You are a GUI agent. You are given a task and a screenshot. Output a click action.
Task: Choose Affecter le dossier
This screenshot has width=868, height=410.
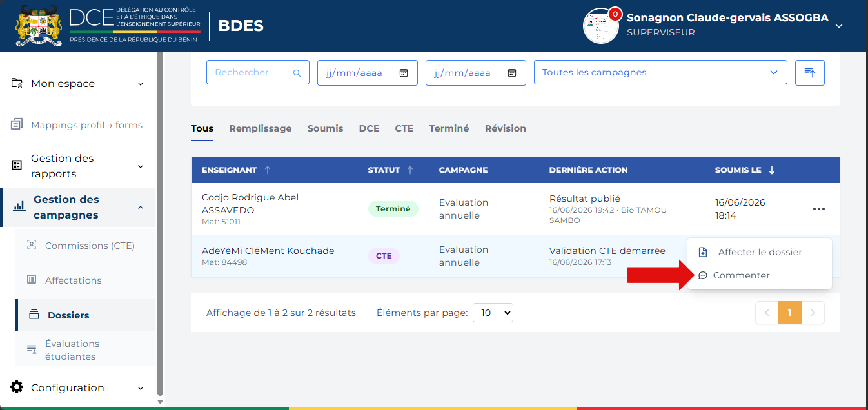click(760, 252)
